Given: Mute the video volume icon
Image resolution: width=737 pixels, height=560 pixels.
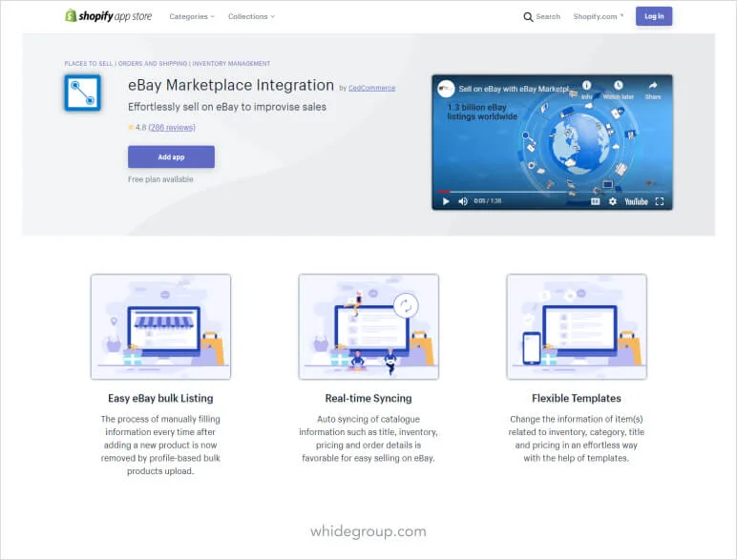Looking at the screenshot, I should click(x=463, y=201).
